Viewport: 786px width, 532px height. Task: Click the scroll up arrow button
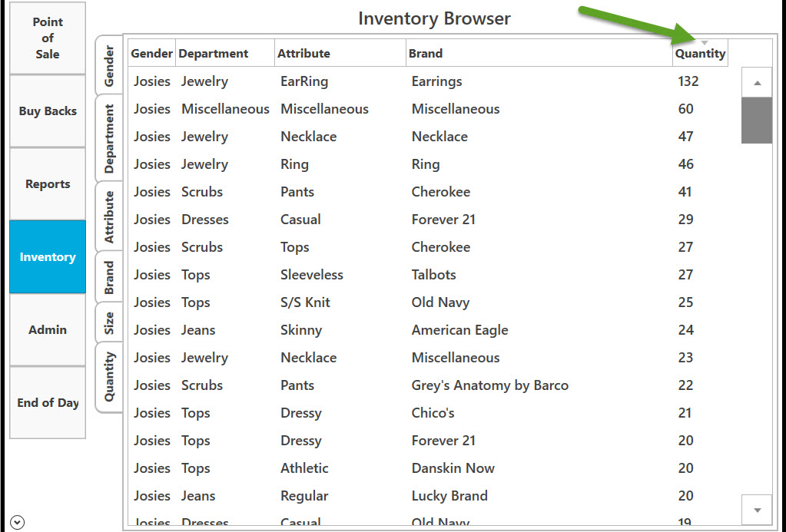coord(757,83)
